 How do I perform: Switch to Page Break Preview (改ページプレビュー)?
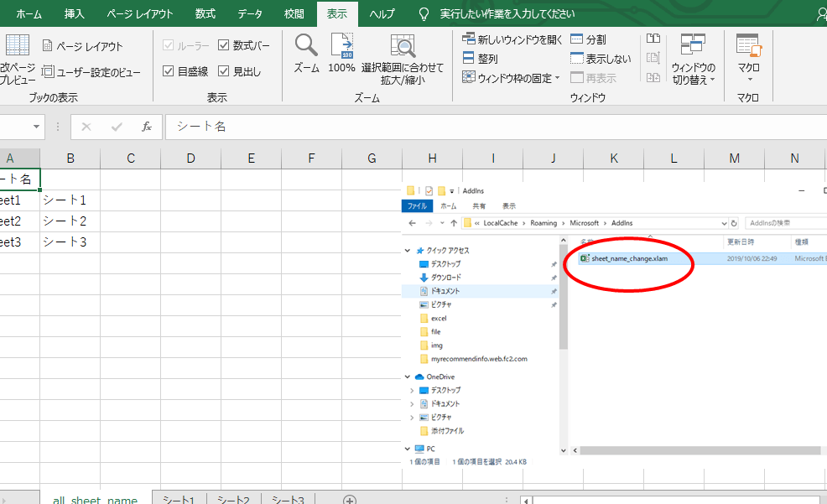[x=18, y=59]
